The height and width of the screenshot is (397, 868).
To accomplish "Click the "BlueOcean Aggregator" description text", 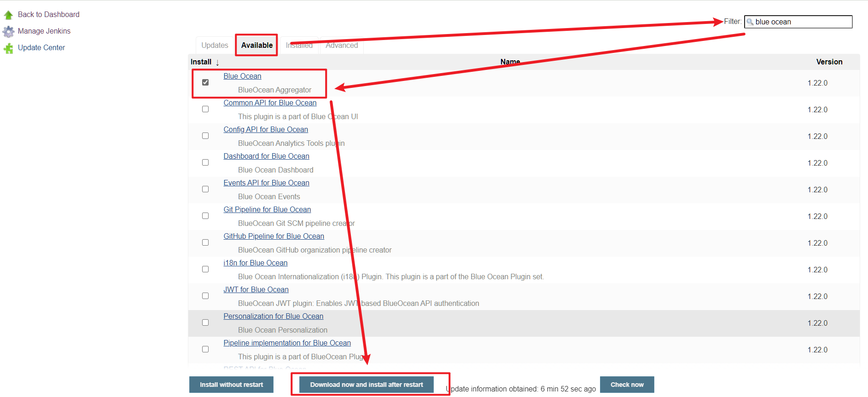I will pyautogui.click(x=274, y=90).
